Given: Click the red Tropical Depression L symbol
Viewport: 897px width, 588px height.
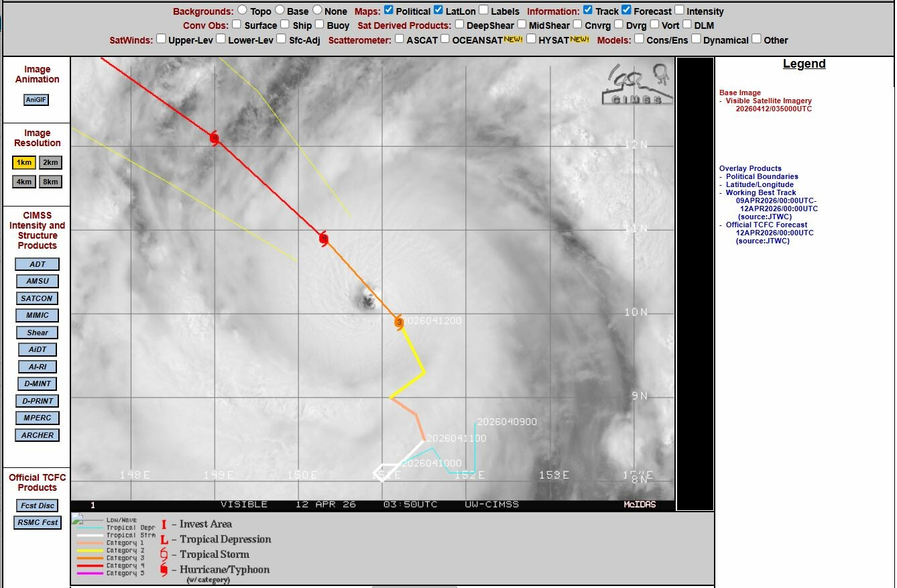Looking at the screenshot, I should [x=164, y=540].
